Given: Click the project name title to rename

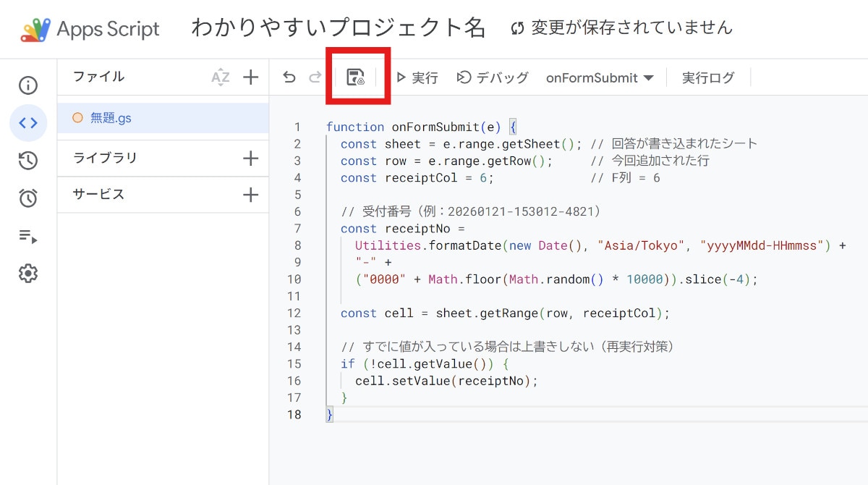Looking at the screenshot, I should (338, 28).
